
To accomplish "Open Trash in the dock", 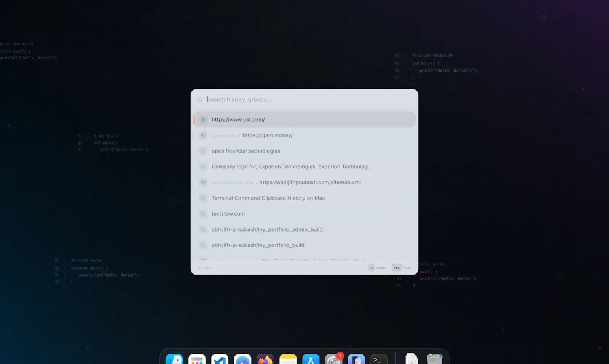I will click(434, 359).
